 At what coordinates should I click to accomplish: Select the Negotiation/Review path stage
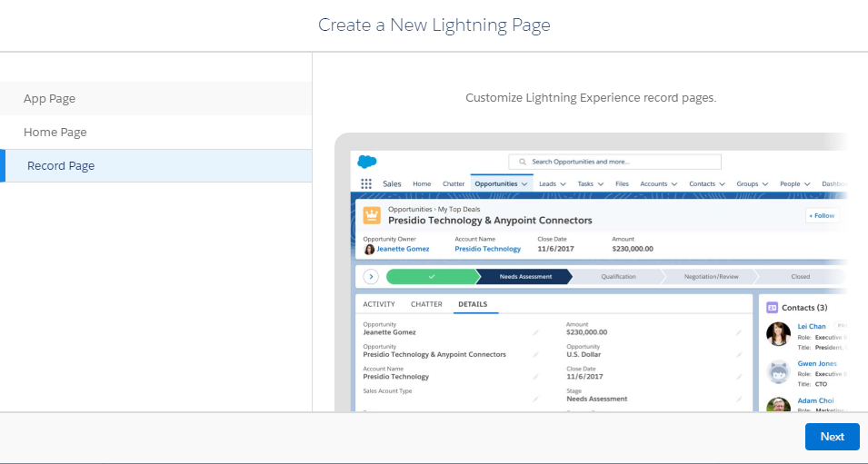712,277
